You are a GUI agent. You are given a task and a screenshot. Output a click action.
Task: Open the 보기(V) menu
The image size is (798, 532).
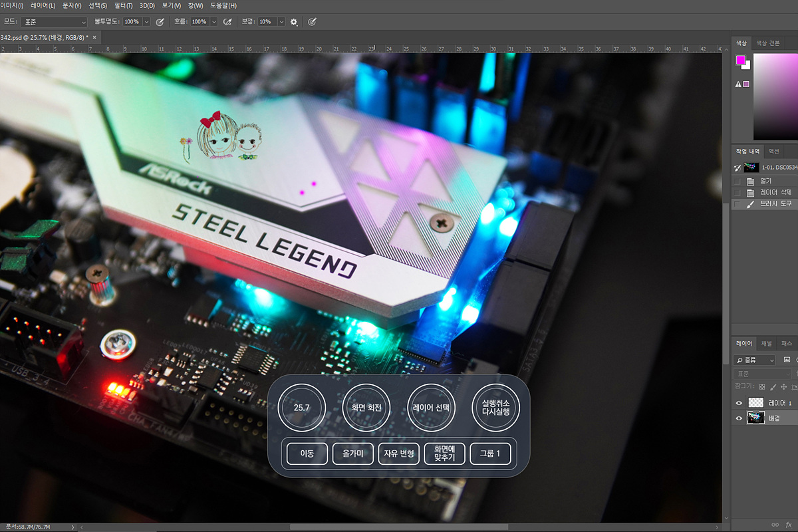click(172, 5)
